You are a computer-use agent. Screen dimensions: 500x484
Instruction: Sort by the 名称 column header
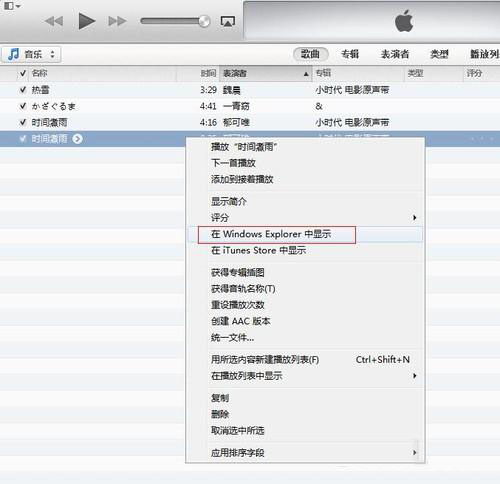(x=103, y=73)
